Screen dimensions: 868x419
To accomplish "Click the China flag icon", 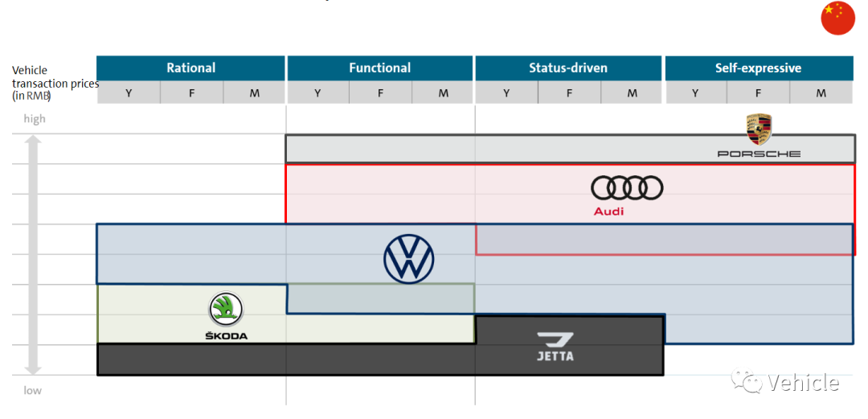I will 838,18.
